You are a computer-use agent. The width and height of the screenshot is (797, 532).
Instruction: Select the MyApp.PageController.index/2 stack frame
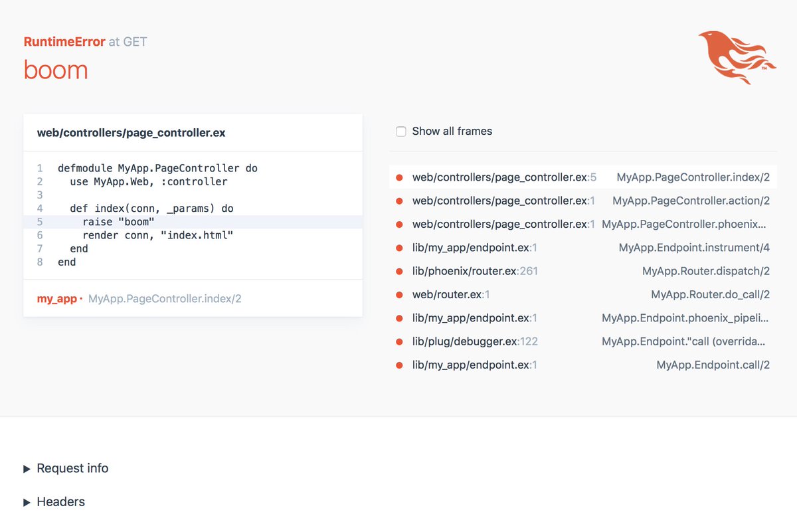[693, 177]
